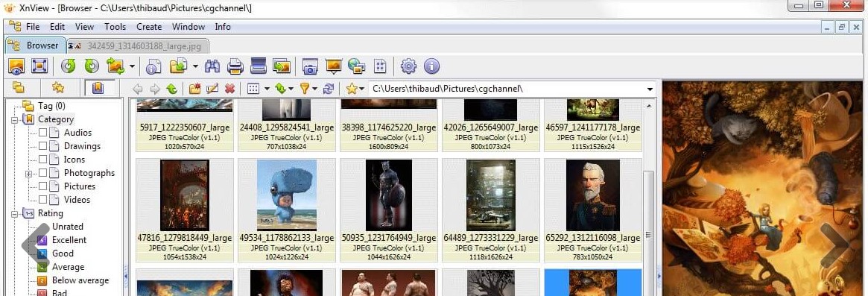Switch to the Folders panel tab
The height and width of the screenshot is (296, 868).
19,87
